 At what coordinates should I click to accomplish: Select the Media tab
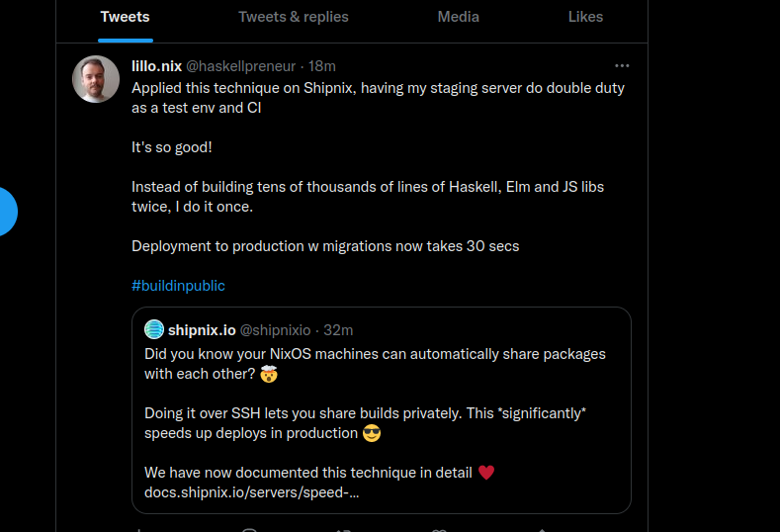(458, 17)
